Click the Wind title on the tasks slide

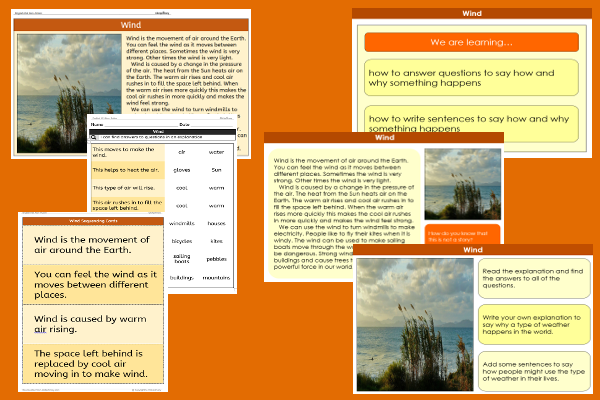(473, 250)
